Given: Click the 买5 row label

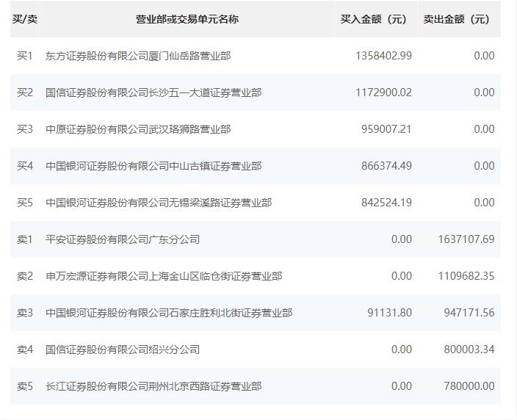Looking at the screenshot, I should [25, 203].
